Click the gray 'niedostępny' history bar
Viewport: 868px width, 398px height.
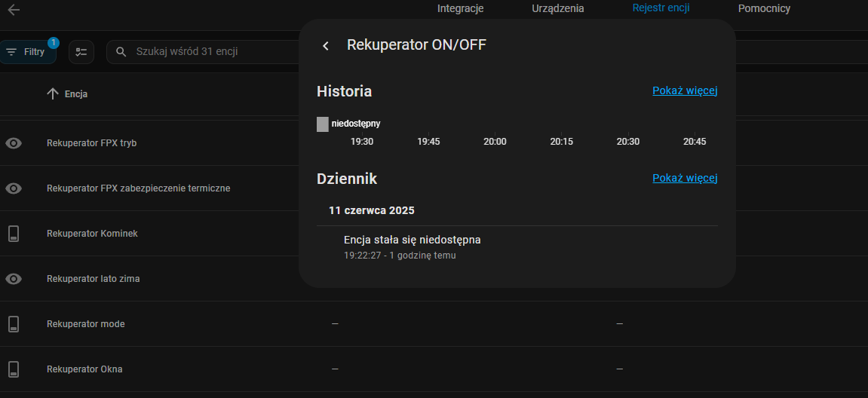323,124
